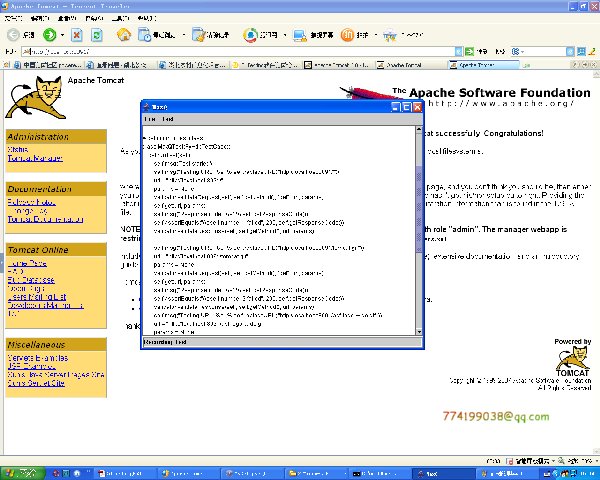Click the Windows Start button
Screen dimensions: 600x480
[23, 473]
